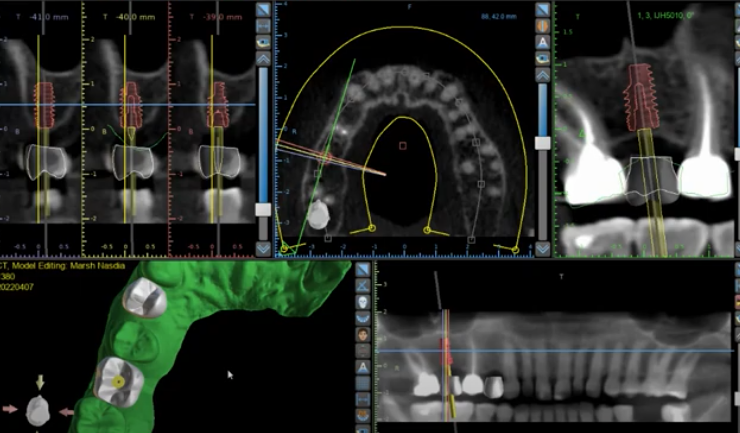The height and width of the screenshot is (433, 740).
Task: Expand cross-section slider up with chevron arrow
Action: pos(264,60)
